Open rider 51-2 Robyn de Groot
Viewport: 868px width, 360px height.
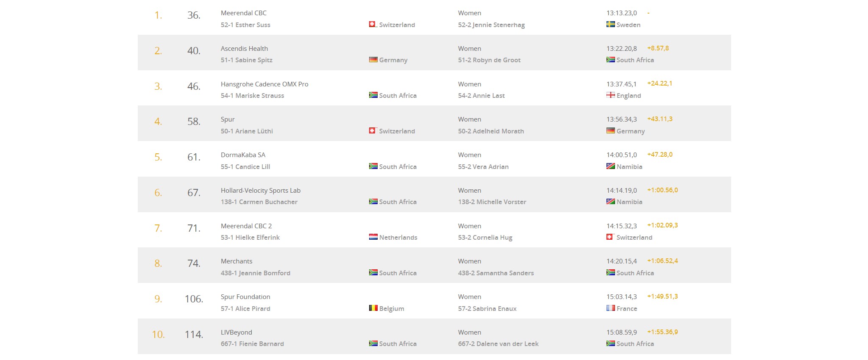[489, 60]
